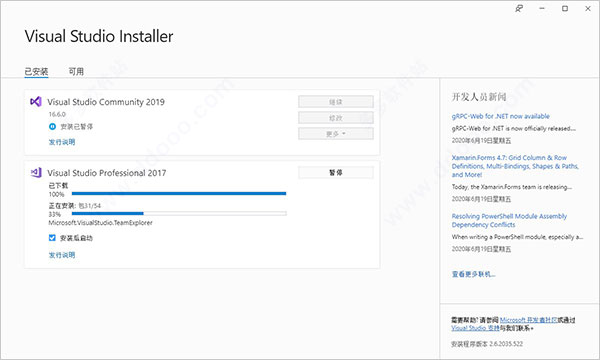This screenshot has width=600, height=360.
Task: Click the 修改 button for Community 2019
Action: click(x=336, y=118)
